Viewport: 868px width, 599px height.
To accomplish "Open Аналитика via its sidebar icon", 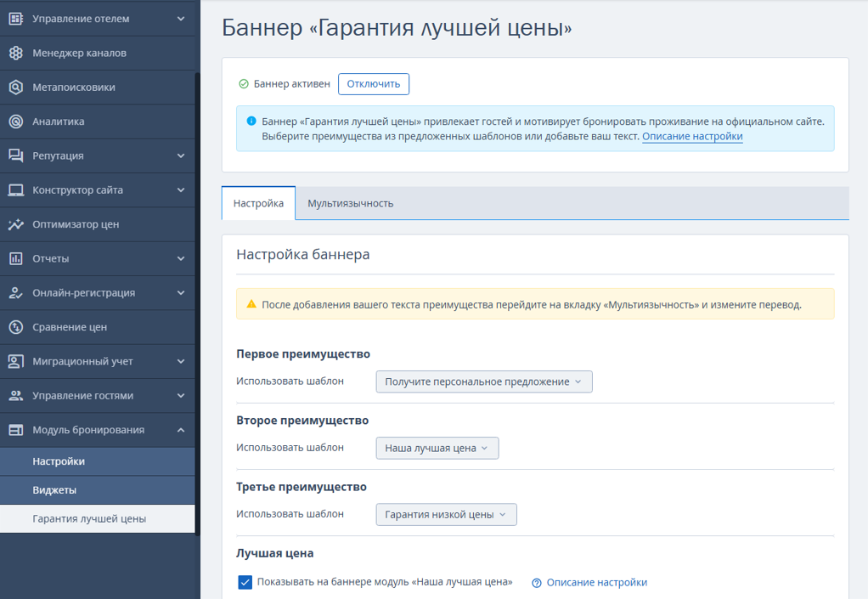I will [15, 121].
